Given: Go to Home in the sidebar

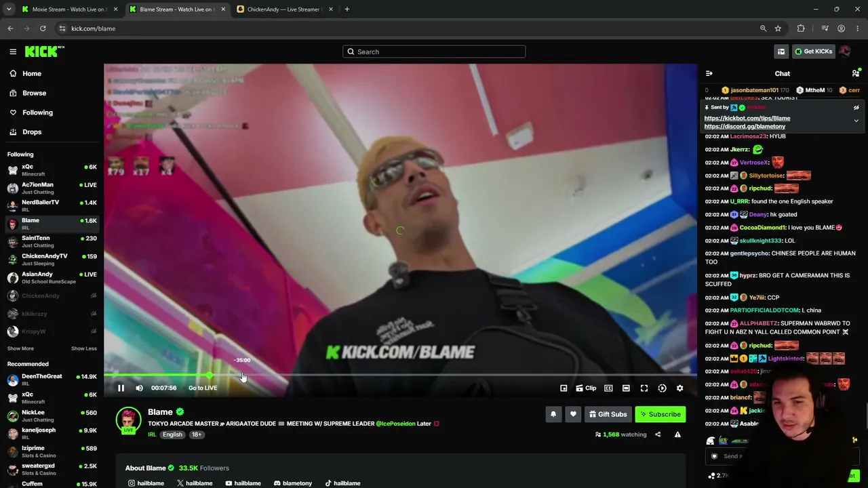Looking at the screenshot, I should tap(31, 73).
